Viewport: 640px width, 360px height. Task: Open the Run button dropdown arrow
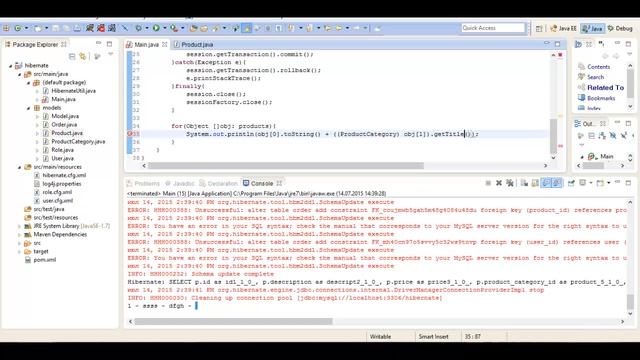tap(164, 28)
